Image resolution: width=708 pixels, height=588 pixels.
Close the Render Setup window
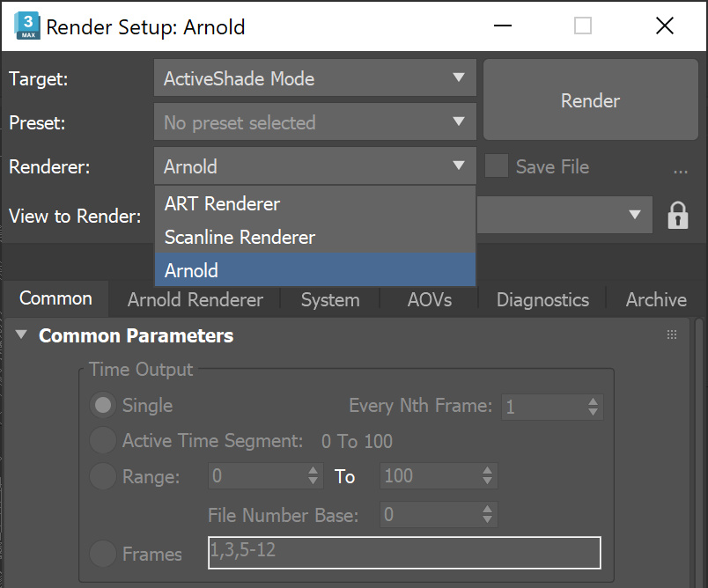coord(664,26)
